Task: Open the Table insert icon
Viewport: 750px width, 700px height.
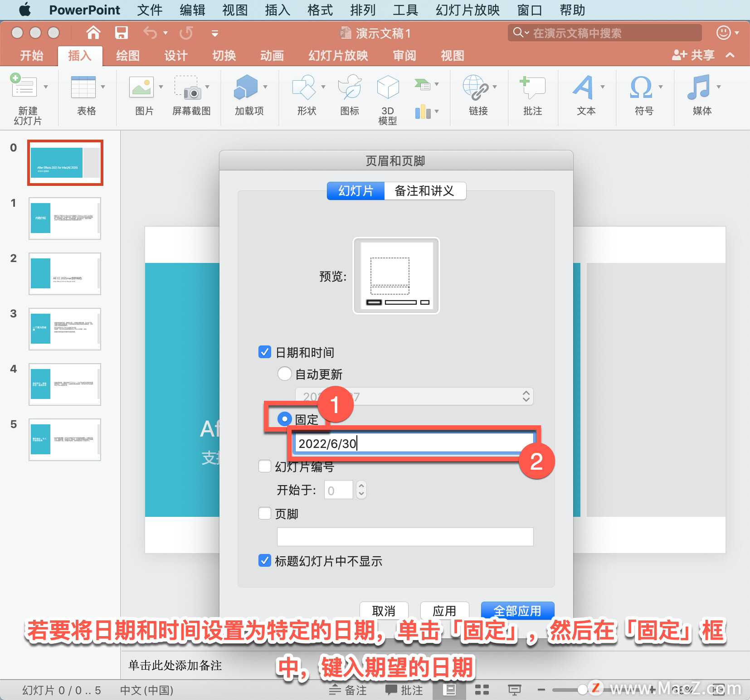Action: (83, 87)
